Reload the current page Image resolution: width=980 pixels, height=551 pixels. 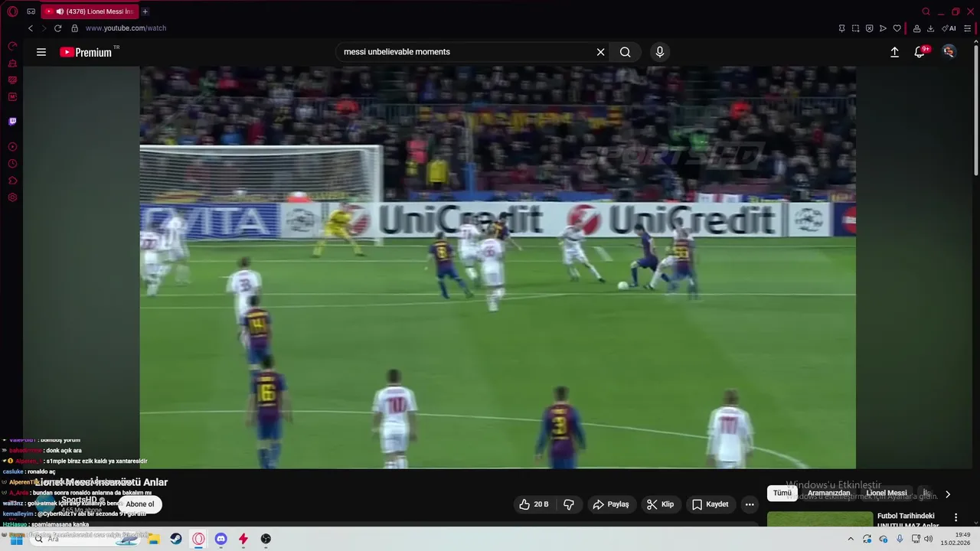click(x=57, y=28)
